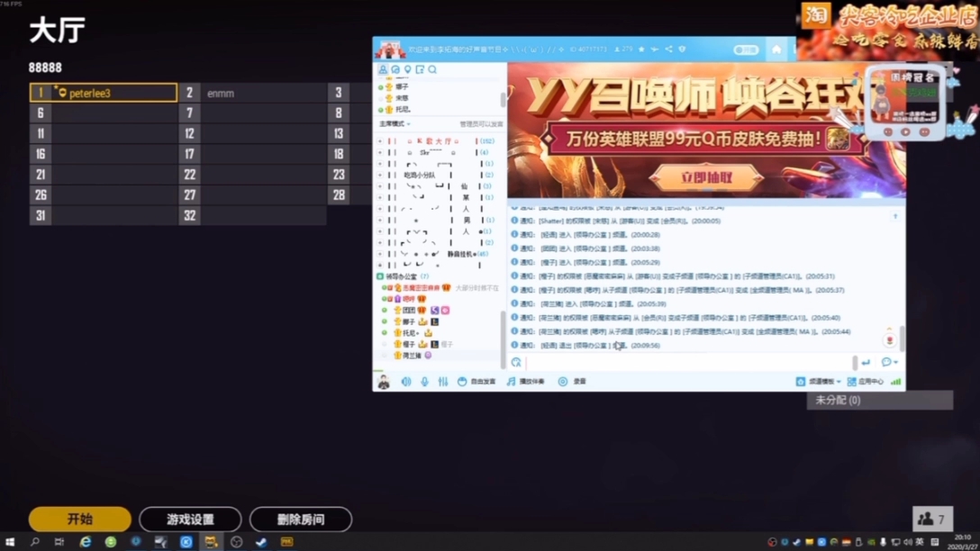Toggle the switch pill in YY title bar

point(746,50)
